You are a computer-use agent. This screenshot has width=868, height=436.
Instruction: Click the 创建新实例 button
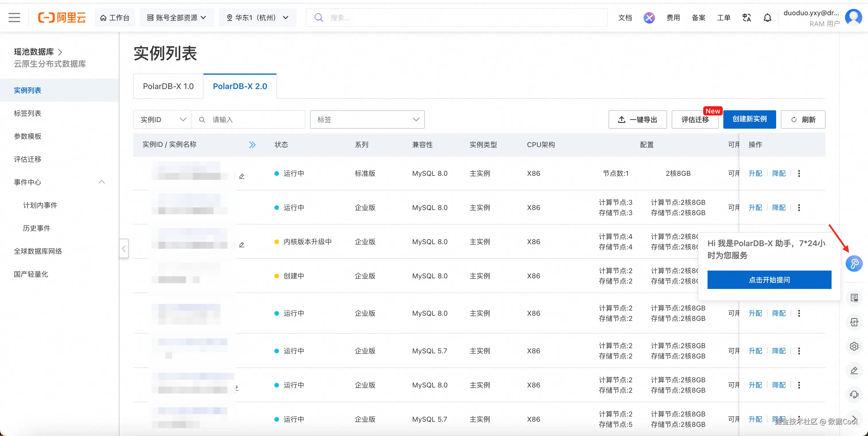[x=749, y=119]
